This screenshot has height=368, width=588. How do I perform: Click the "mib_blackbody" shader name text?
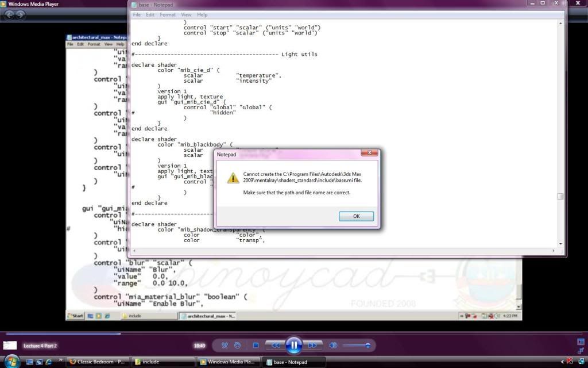202,144
